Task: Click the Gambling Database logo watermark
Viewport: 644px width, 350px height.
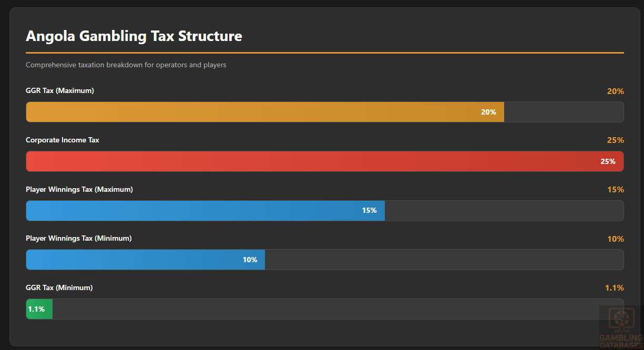Action: [x=621, y=327]
